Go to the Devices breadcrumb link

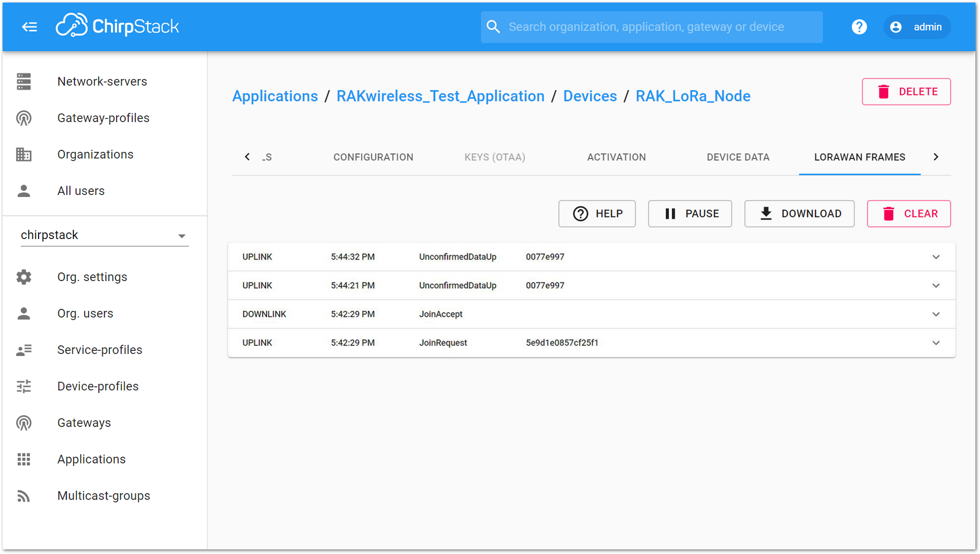[590, 96]
